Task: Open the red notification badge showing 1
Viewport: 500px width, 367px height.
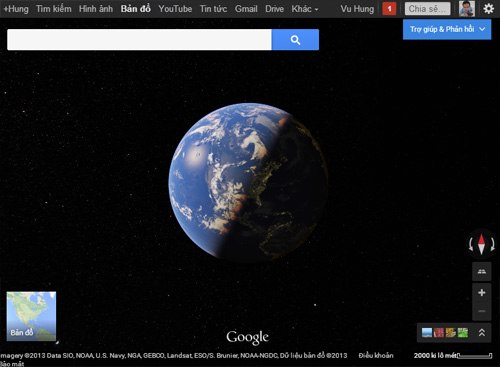Action: pos(389,9)
